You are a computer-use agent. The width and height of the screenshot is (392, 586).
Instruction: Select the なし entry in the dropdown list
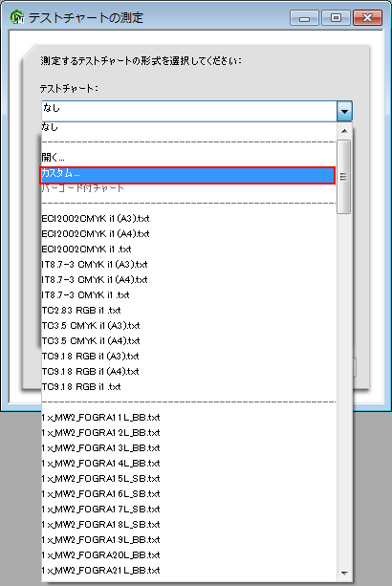pos(188,127)
